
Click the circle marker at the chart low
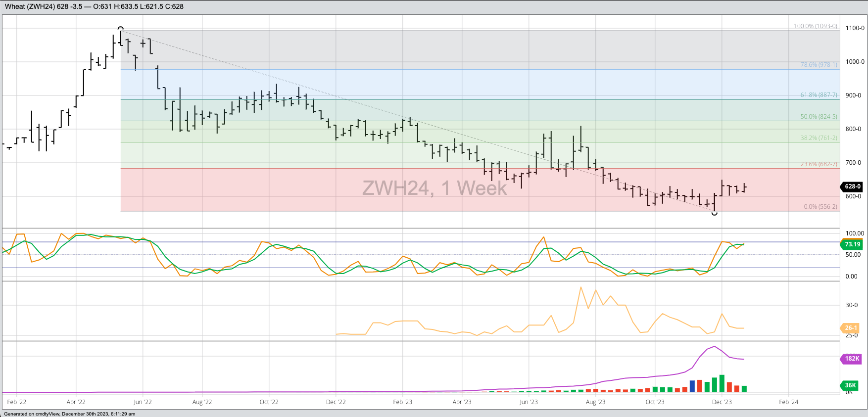coord(714,213)
